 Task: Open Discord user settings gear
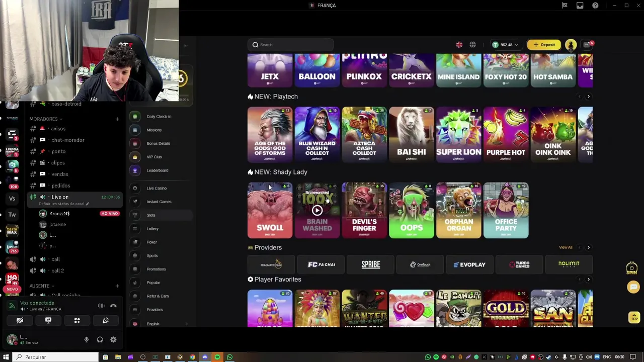click(x=113, y=340)
